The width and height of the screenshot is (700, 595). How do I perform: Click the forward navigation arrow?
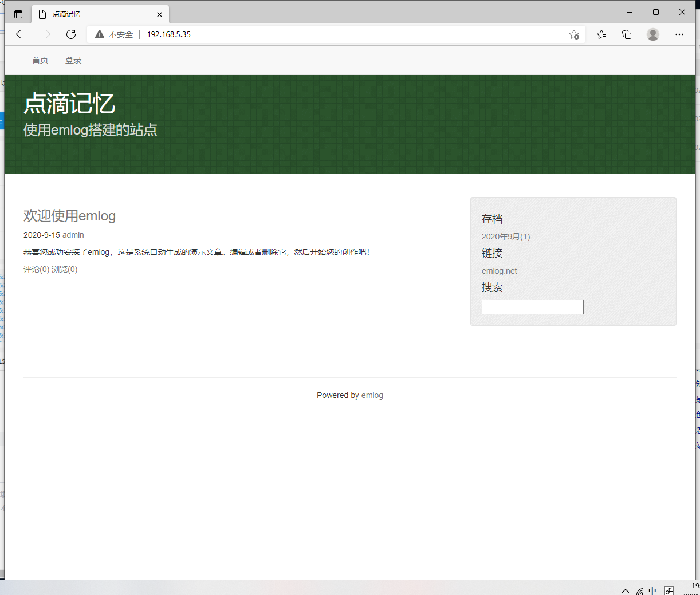46,34
